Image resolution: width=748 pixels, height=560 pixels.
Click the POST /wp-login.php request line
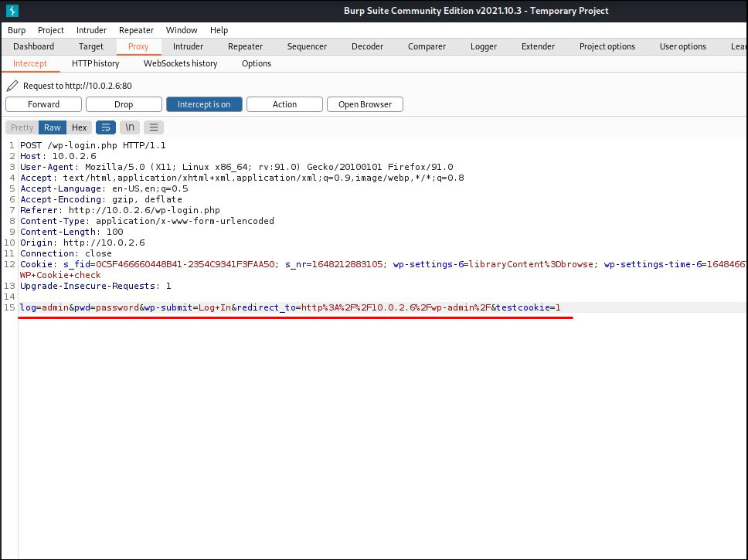tap(93, 145)
